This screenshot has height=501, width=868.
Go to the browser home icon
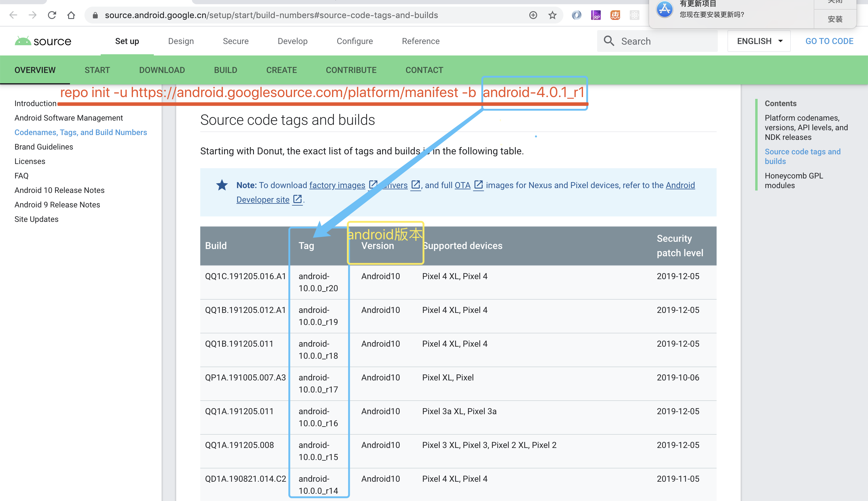tap(71, 15)
